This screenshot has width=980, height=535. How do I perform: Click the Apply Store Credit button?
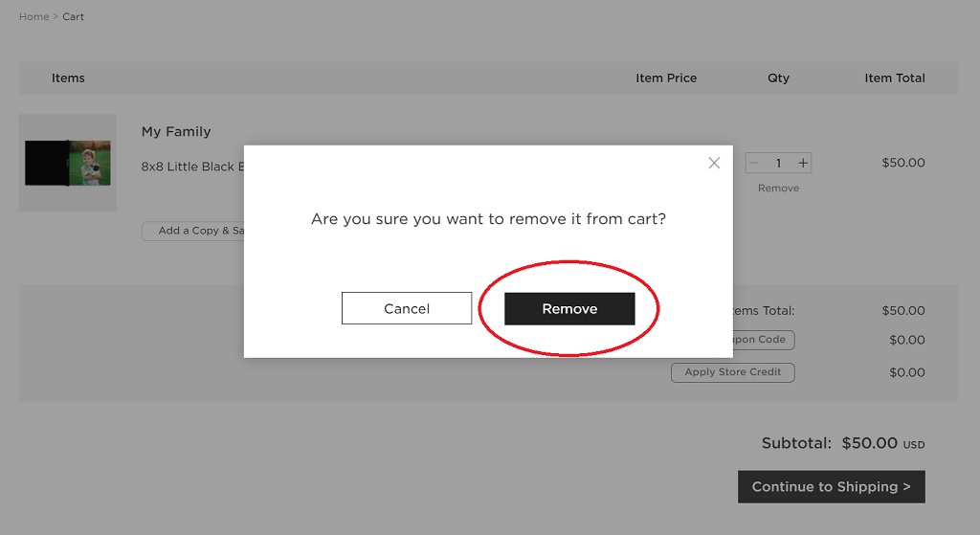[733, 372]
